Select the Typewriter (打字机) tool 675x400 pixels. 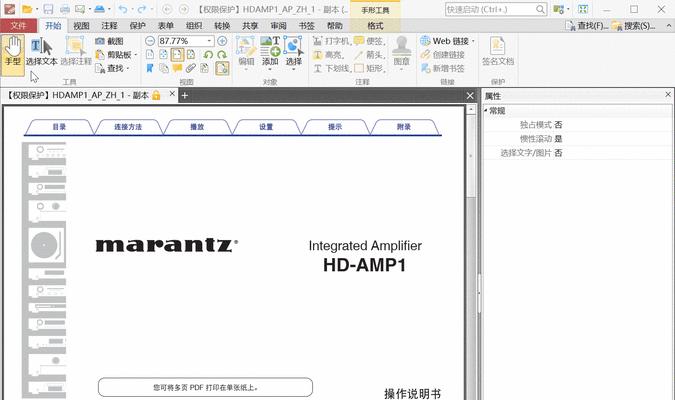331,41
